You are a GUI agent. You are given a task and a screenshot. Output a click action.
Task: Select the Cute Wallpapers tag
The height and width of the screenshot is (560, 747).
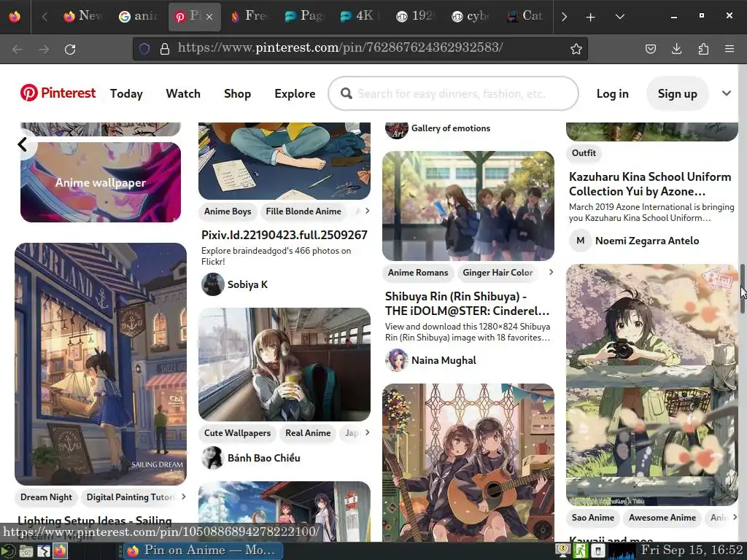click(x=237, y=432)
